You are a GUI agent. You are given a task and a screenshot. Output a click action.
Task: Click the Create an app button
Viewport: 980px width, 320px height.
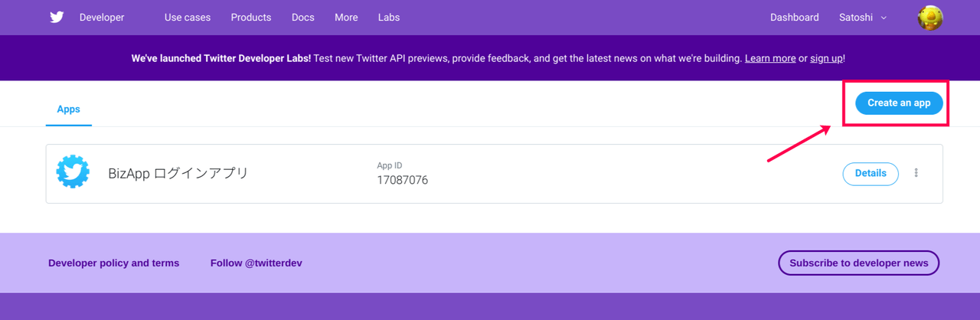899,103
